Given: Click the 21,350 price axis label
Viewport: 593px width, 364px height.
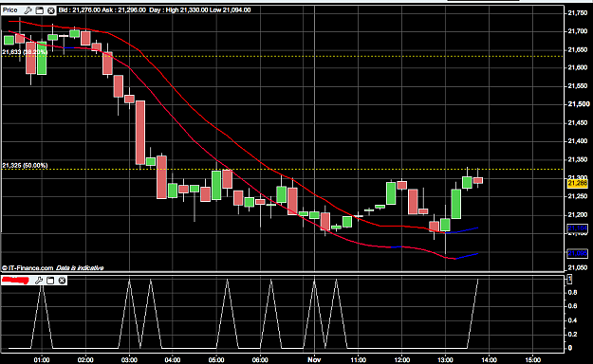Looking at the screenshot, I should coord(578,159).
